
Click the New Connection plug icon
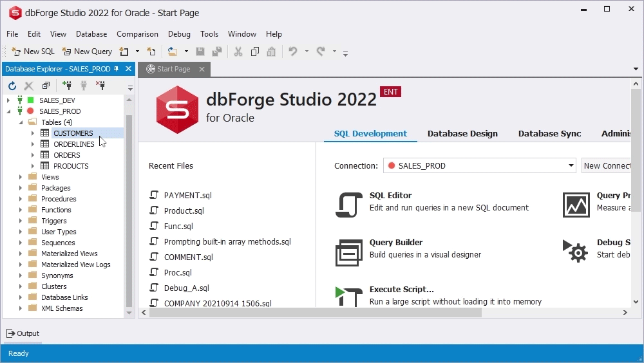pyautogui.click(x=67, y=86)
